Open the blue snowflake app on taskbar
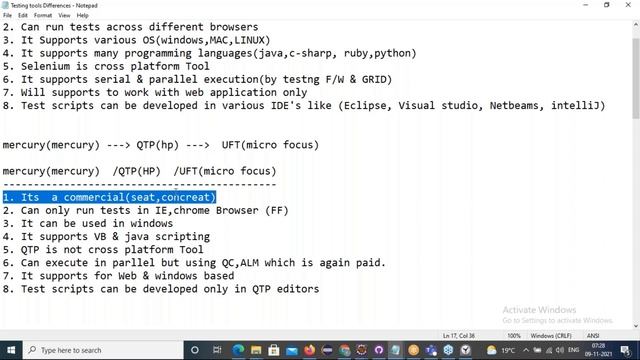The width and height of the screenshot is (640, 360). point(449,350)
